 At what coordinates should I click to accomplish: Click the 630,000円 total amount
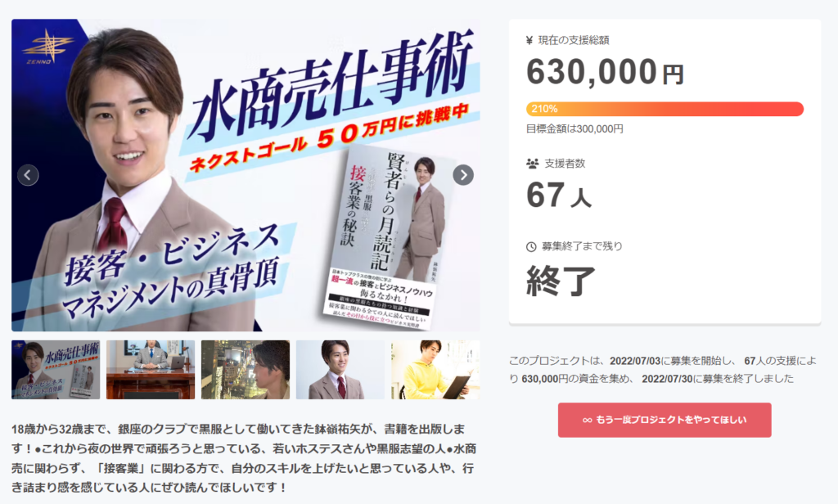point(605,72)
